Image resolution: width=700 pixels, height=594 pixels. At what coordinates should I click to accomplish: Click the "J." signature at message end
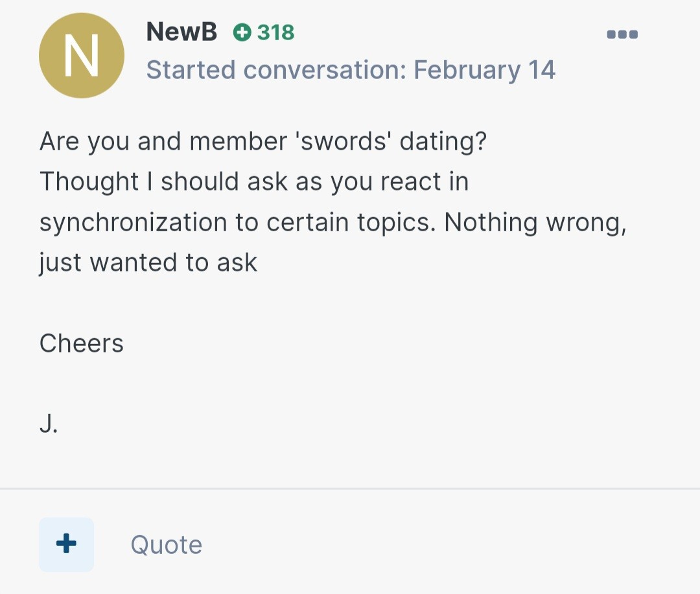coord(49,424)
